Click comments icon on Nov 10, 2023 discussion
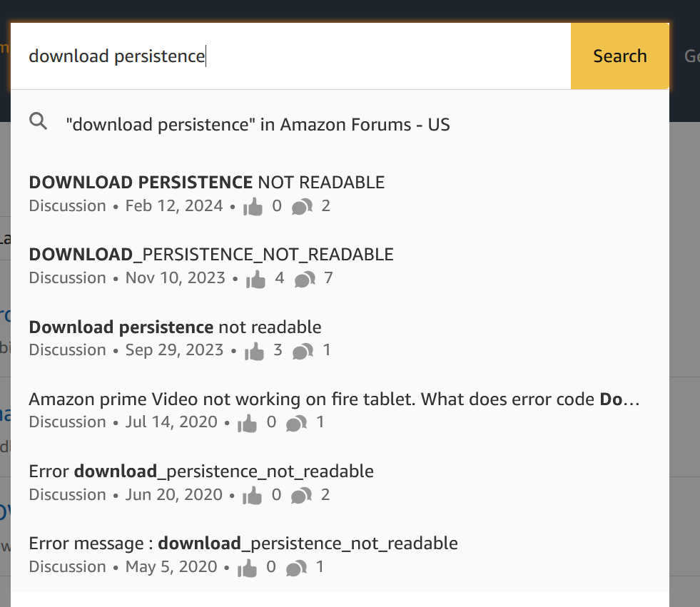This screenshot has height=607, width=700. click(305, 279)
